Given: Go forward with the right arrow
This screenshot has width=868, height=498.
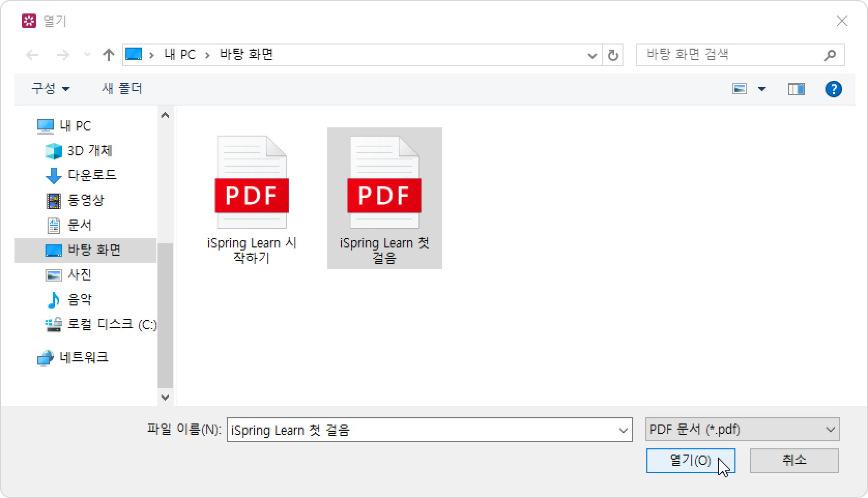Looking at the screenshot, I should [x=63, y=55].
